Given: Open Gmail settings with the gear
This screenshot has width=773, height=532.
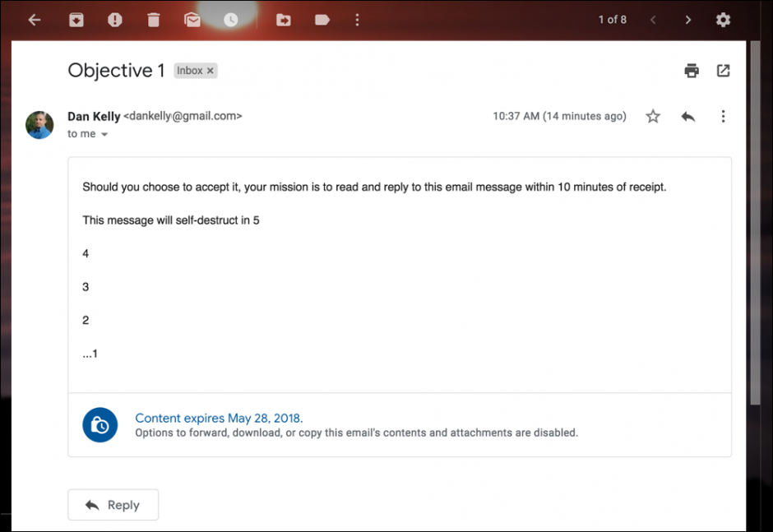Looking at the screenshot, I should (x=723, y=19).
